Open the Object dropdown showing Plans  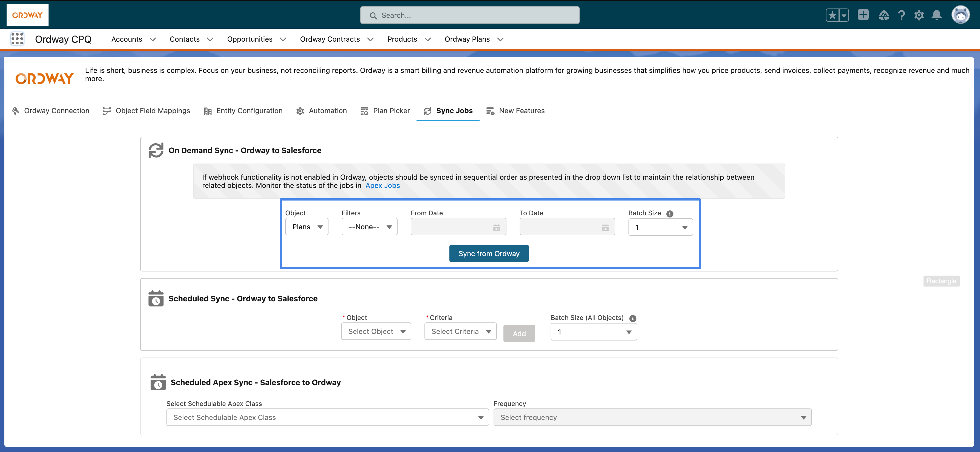tap(307, 227)
